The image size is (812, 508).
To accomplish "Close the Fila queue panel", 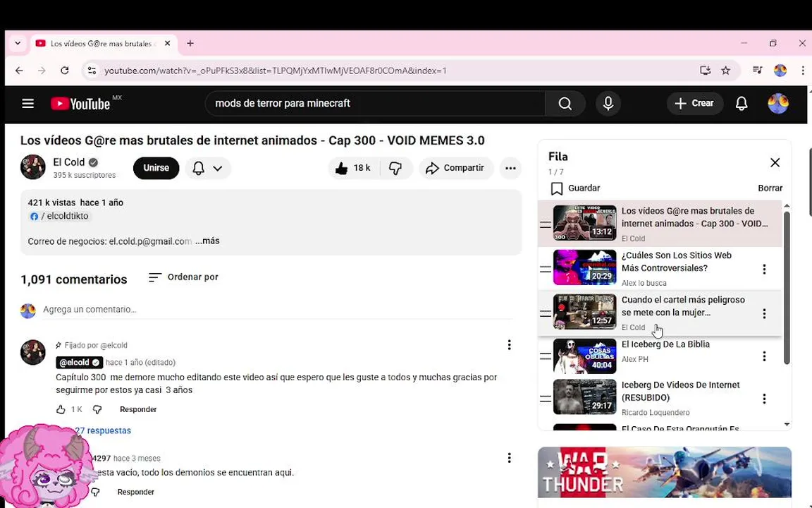I will 775,163.
